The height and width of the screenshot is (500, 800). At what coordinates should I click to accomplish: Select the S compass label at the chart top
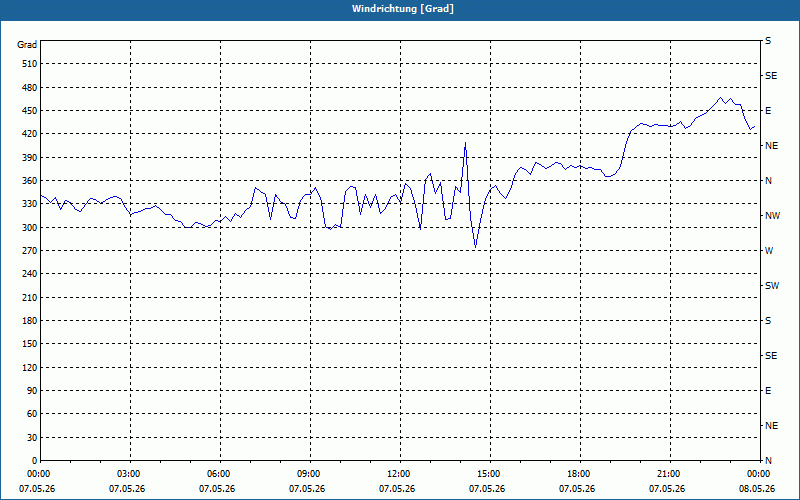point(768,41)
